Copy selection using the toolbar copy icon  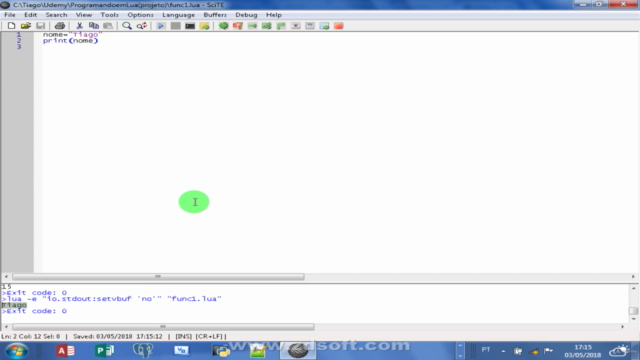(94, 26)
